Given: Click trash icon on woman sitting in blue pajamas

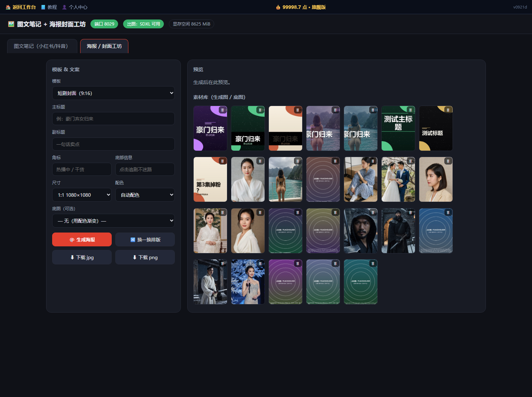Looking at the screenshot, I should [x=373, y=161].
